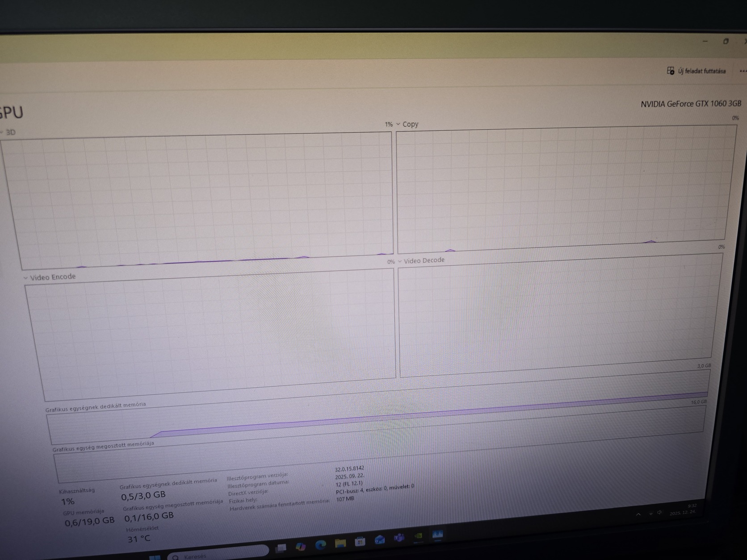Click the network icon in system tray
Screen dimensions: 747x560
pos(650,514)
